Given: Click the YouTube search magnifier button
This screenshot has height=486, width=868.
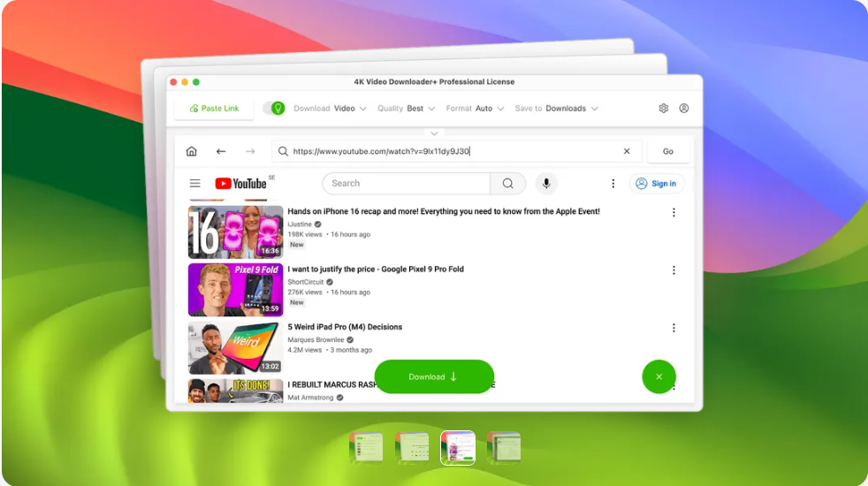Looking at the screenshot, I should tap(507, 183).
